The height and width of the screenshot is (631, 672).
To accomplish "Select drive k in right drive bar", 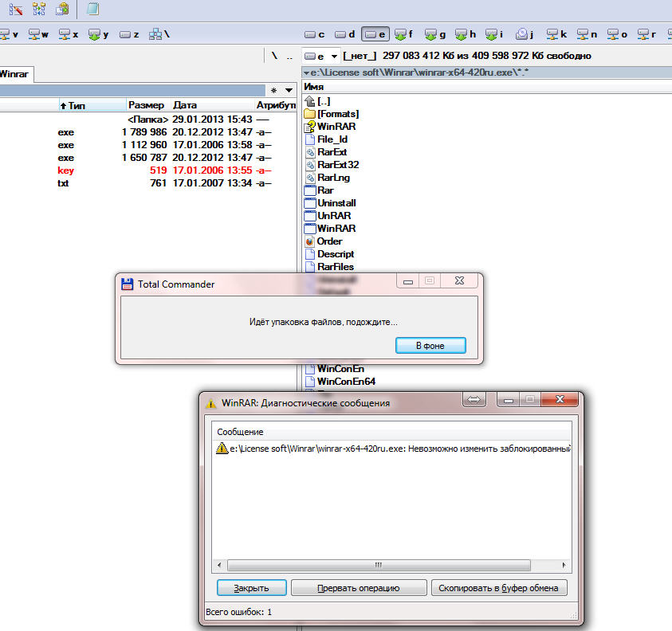I will (x=556, y=34).
